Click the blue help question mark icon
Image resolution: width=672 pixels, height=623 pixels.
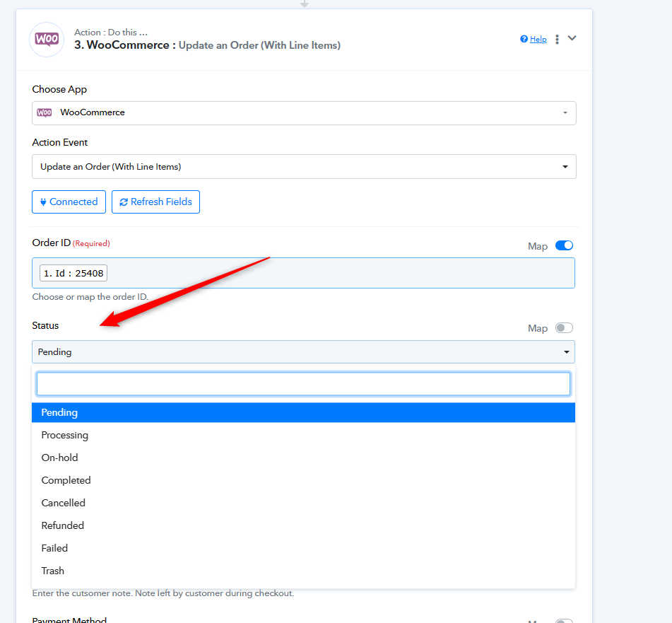click(x=524, y=40)
